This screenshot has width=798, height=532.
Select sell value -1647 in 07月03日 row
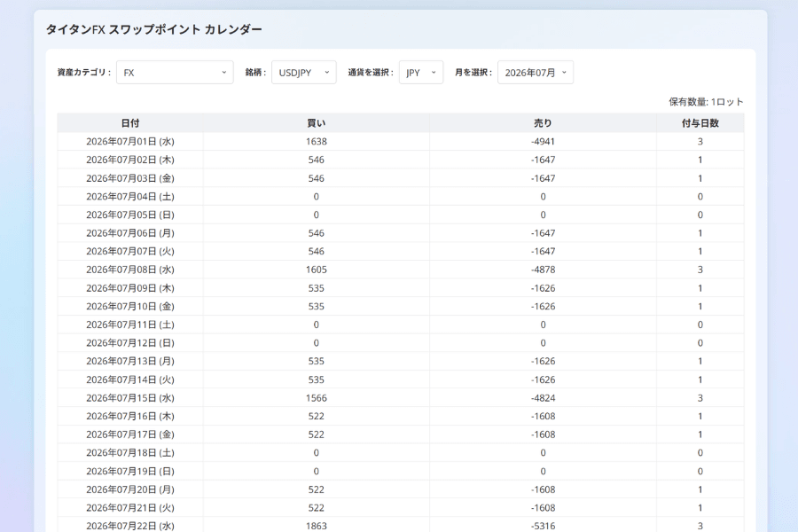543,178
